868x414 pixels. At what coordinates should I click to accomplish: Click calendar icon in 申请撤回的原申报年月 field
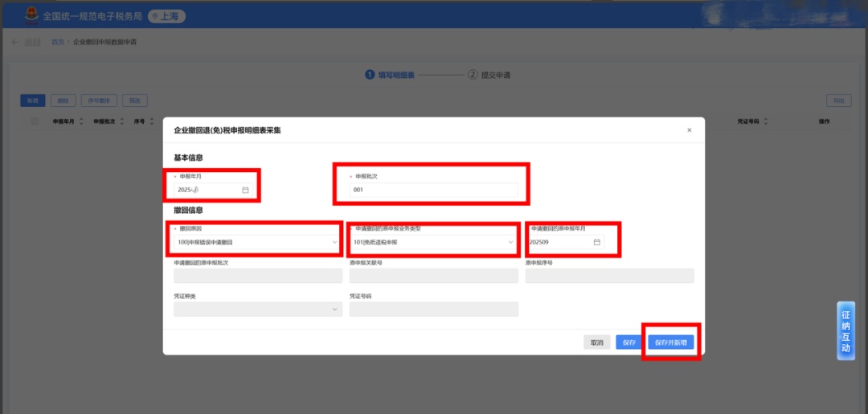coord(597,242)
